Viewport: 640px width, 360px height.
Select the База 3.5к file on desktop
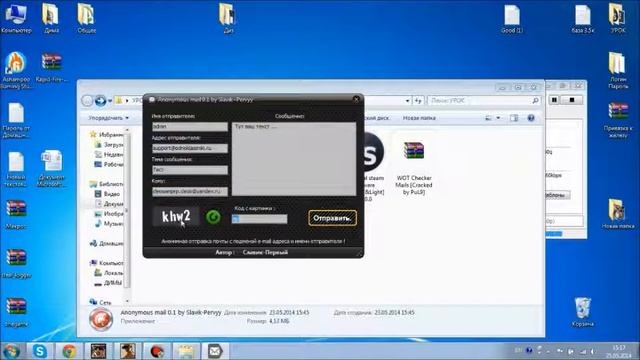pos(583,18)
